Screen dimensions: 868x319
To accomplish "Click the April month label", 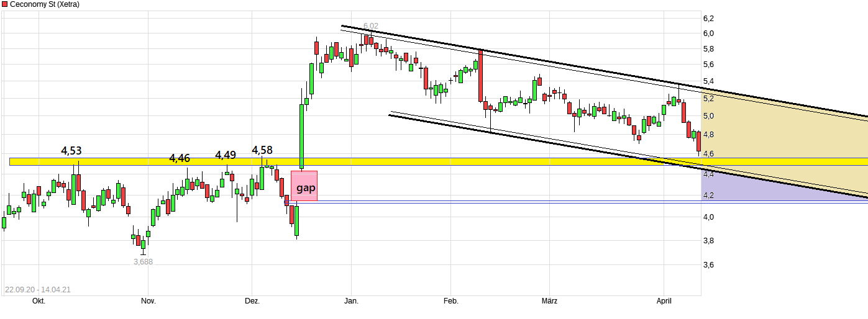I will (x=665, y=301).
